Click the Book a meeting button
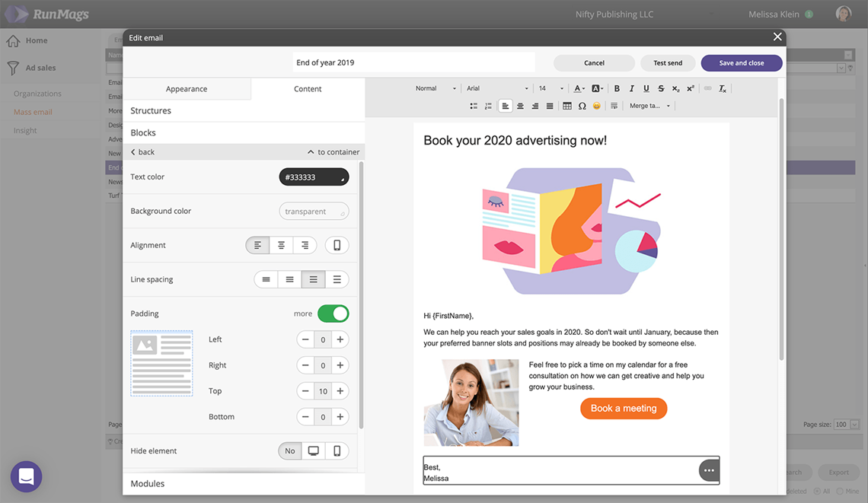 coord(624,409)
